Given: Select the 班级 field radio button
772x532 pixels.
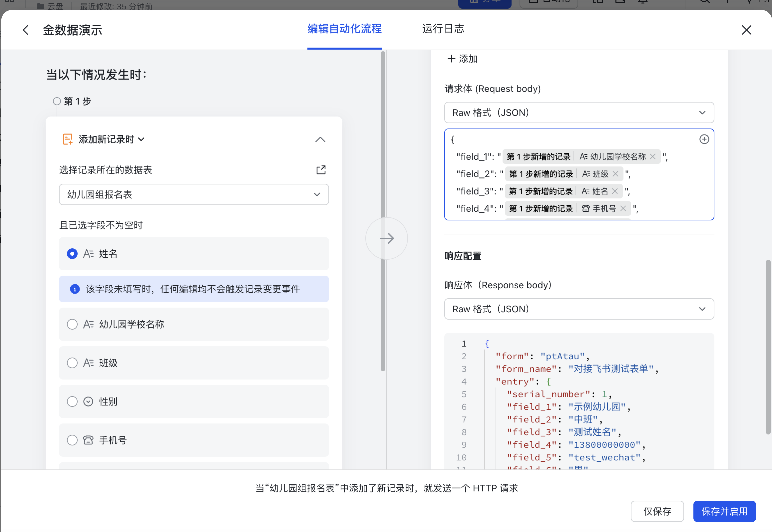Looking at the screenshot, I should (x=72, y=363).
